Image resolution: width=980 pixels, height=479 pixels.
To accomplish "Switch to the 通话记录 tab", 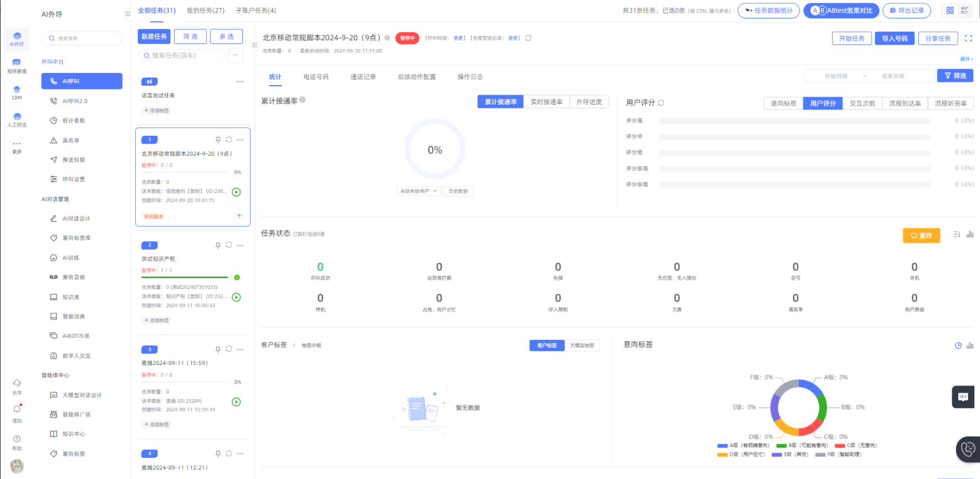I will tap(363, 77).
